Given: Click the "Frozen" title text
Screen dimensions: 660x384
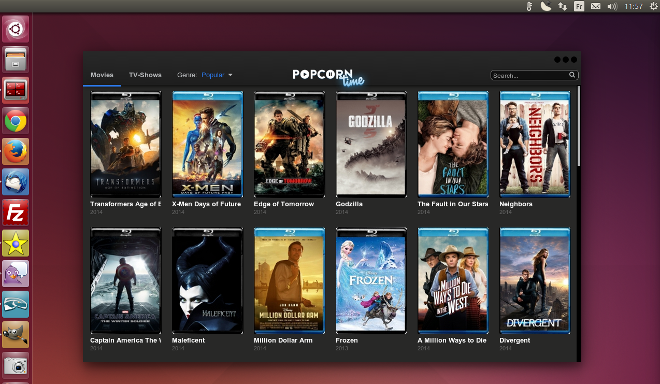Looking at the screenshot, I should click(x=346, y=340).
